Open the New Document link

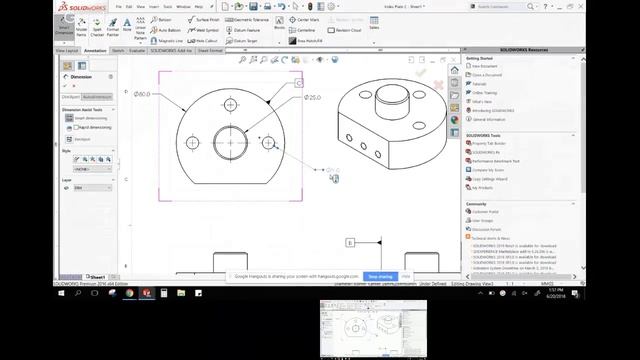tap(482, 66)
